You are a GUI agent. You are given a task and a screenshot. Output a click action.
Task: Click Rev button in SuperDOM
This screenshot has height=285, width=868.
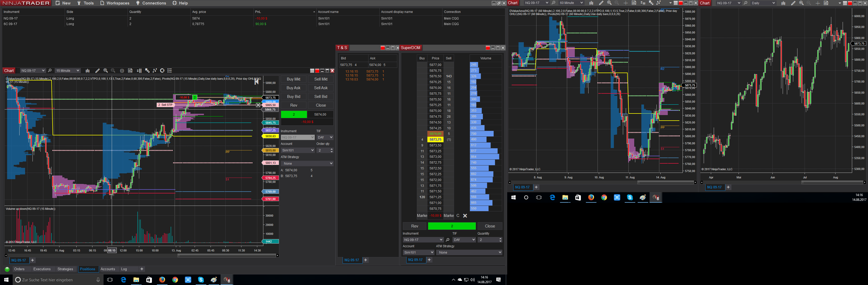pos(414,226)
